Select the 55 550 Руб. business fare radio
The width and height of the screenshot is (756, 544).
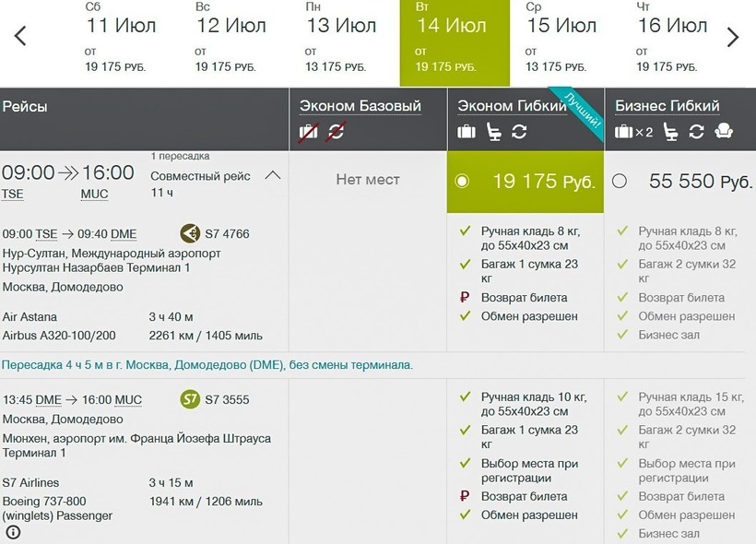click(x=620, y=182)
